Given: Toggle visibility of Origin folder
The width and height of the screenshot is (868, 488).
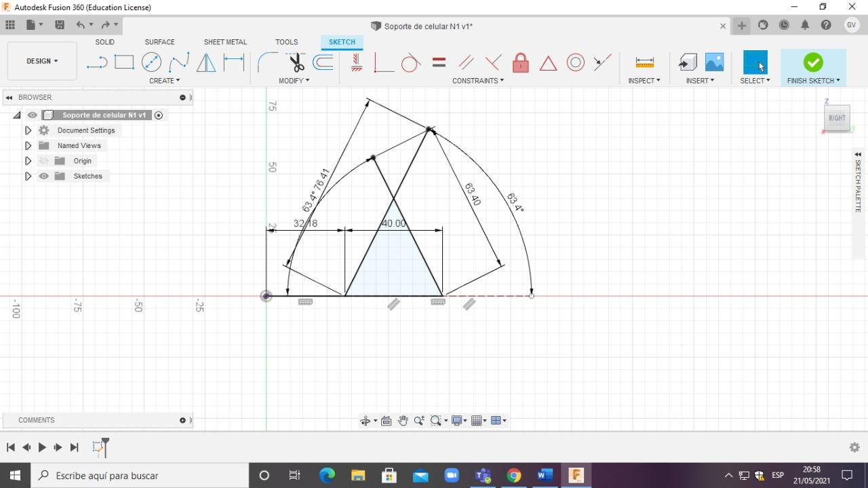Looking at the screenshot, I should point(44,161).
